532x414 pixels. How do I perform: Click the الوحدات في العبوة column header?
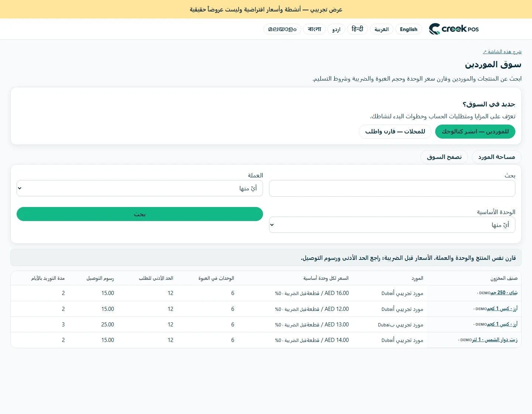216,278
